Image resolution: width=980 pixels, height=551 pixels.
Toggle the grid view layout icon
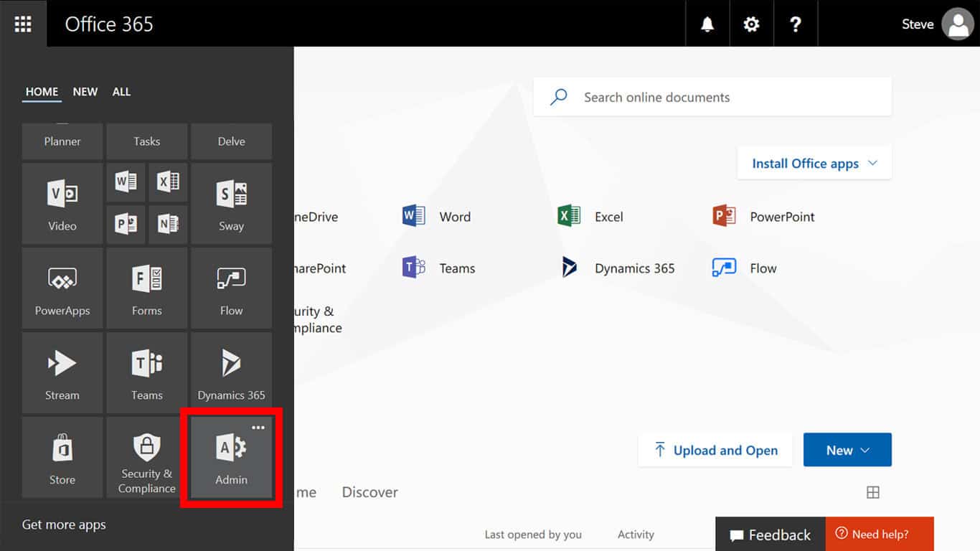[x=872, y=492]
